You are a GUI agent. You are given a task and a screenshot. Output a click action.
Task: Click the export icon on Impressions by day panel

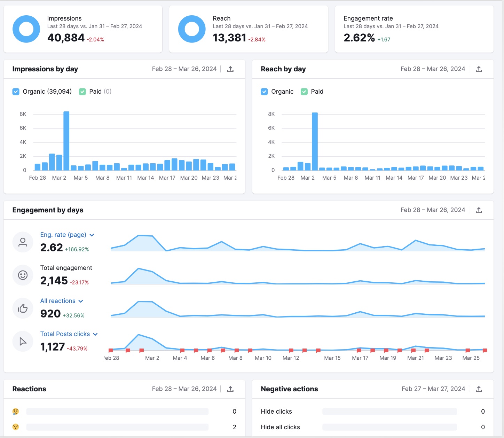(x=230, y=69)
